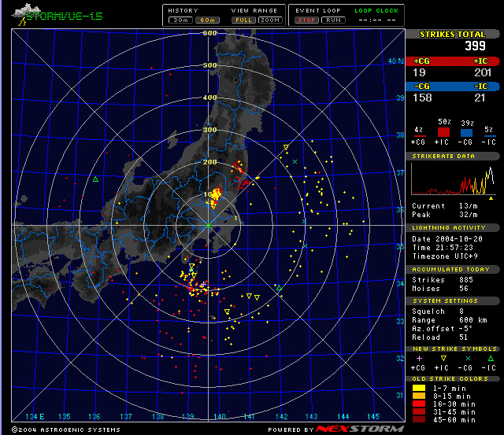The height and width of the screenshot is (435, 504).
Task: Click the +IC count 201
Action: (483, 72)
